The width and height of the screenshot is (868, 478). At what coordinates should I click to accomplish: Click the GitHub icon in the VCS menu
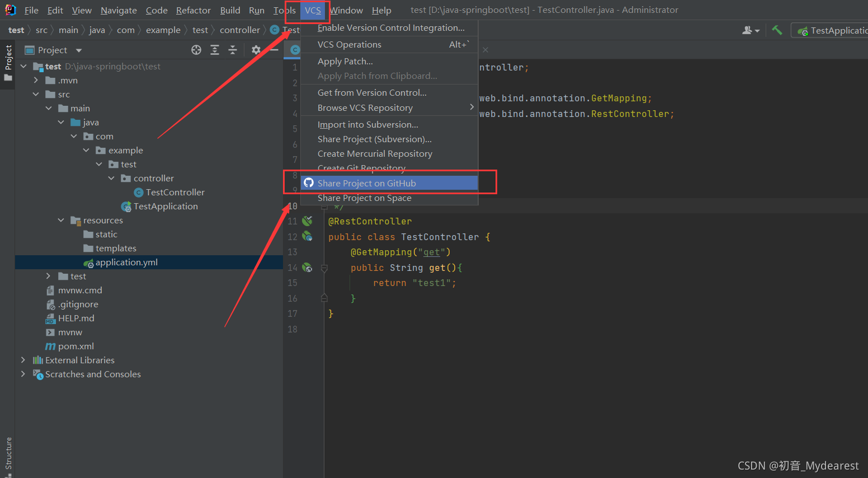pos(309,183)
